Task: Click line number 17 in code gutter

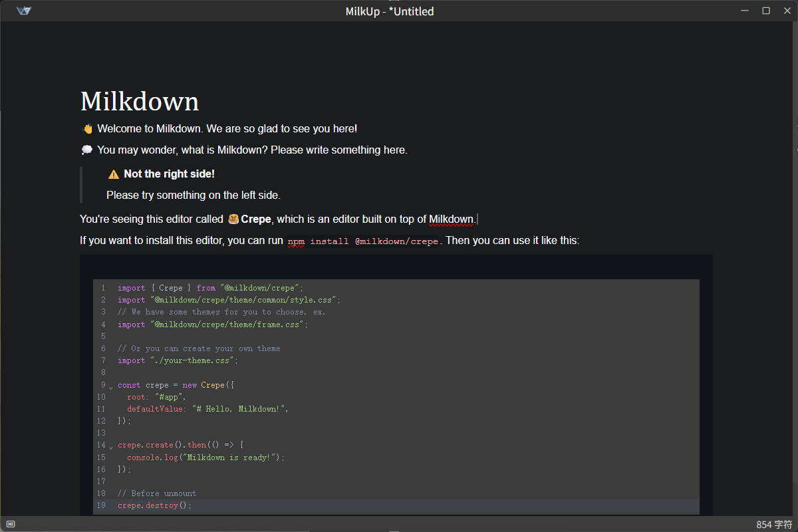Action: pos(101,481)
